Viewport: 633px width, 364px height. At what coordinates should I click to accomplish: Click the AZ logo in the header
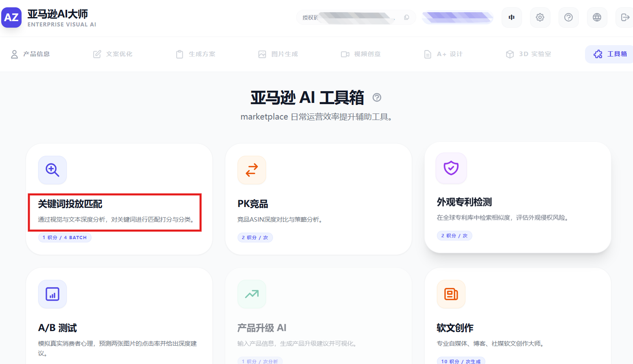(x=11, y=17)
